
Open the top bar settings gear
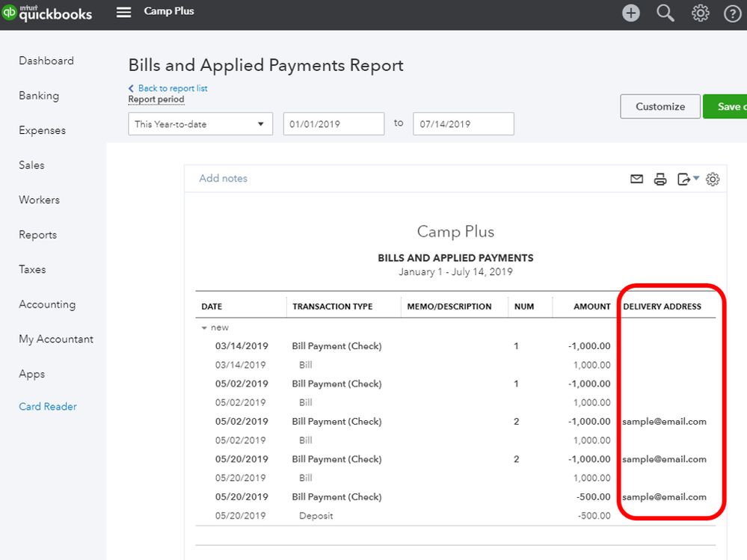(700, 13)
